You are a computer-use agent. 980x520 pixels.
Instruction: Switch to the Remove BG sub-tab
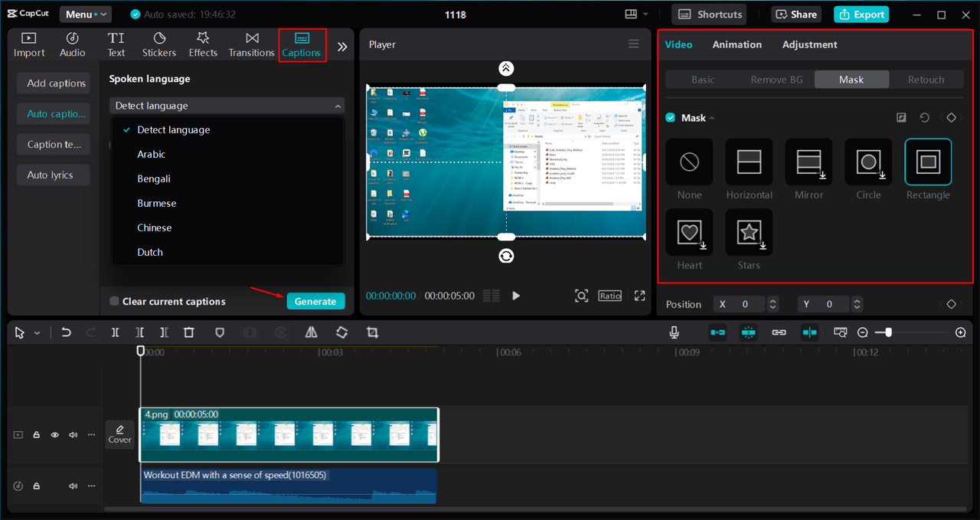pos(776,80)
